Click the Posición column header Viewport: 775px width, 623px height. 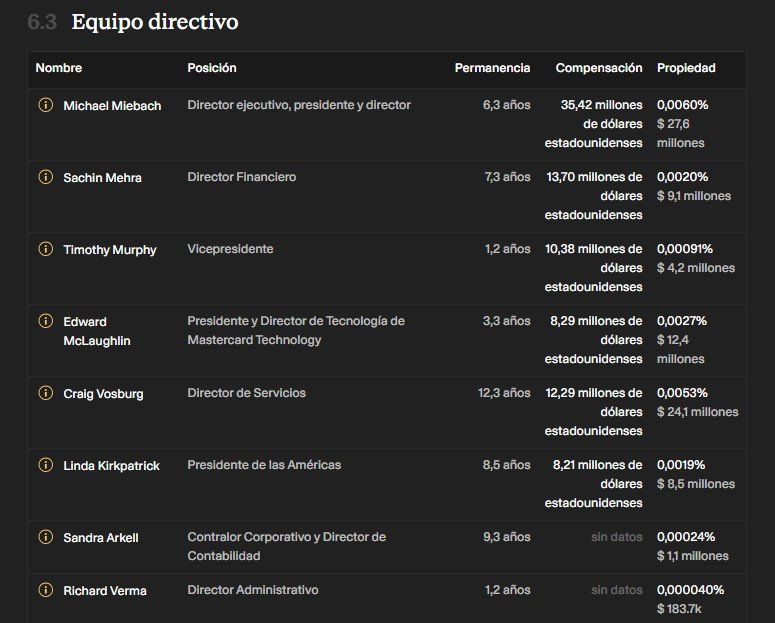coord(212,68)
